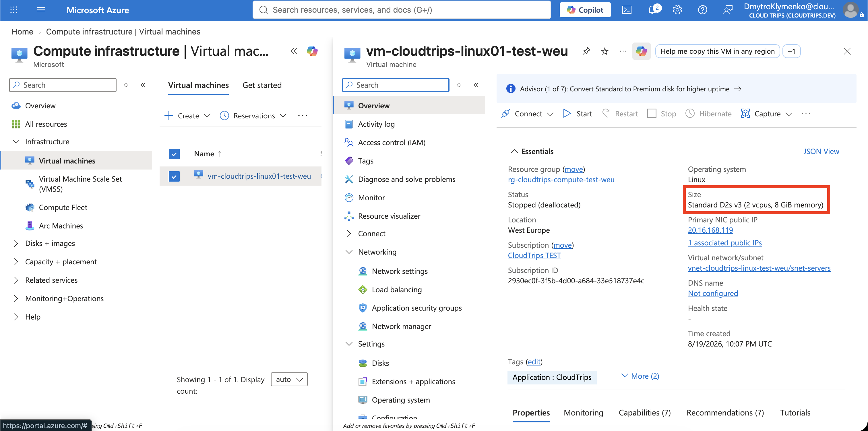
Task: Open Operating system under Settings
Action: click(401, 400)
